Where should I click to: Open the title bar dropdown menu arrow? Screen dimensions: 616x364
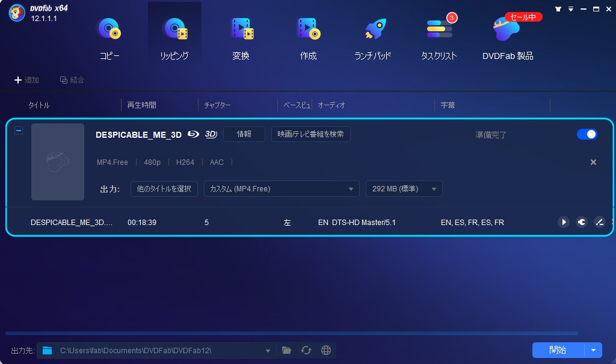571,9
